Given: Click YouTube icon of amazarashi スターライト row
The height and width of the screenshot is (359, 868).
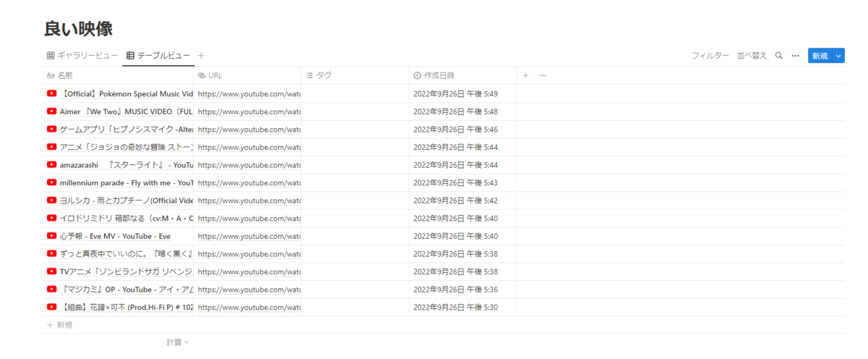Looking at the screenshot, I should coord(51,164).
